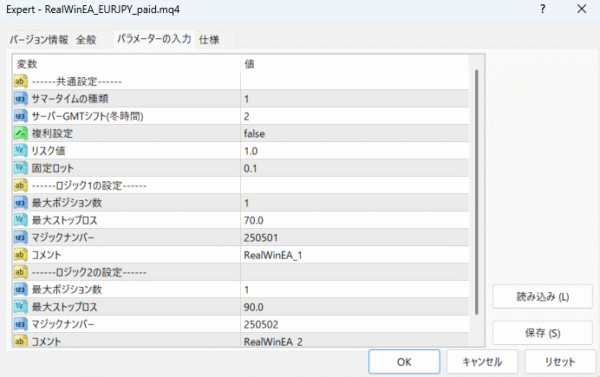Screen dimensions: 600x377
Task: Select the 固定ロット label
Action: tap(52, 168)
